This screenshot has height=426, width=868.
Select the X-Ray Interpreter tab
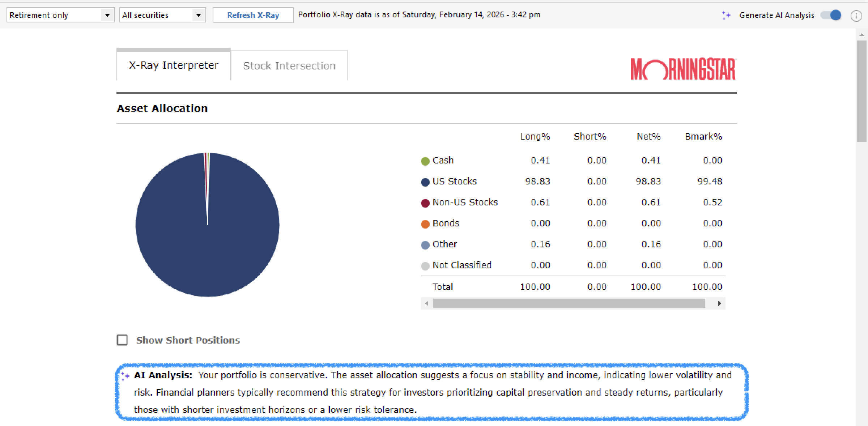point(174,65)
